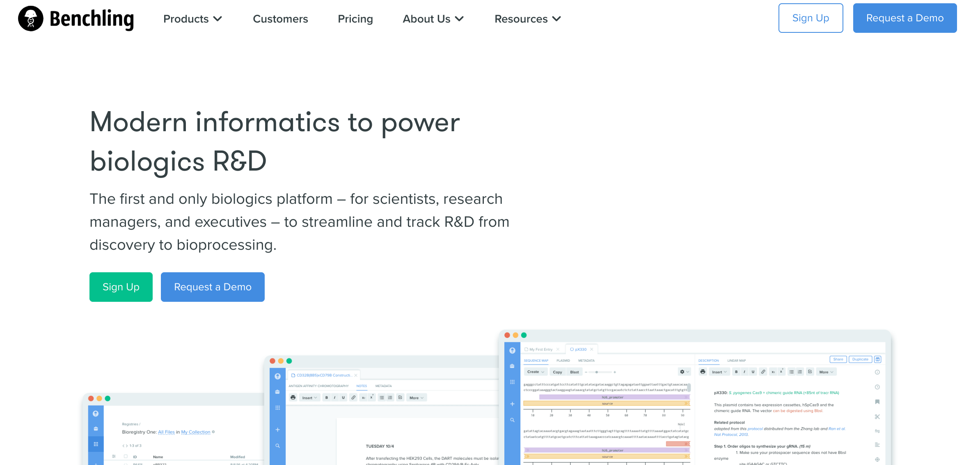Open history clock icon in pX330 right sidebar

pos(877,387)
